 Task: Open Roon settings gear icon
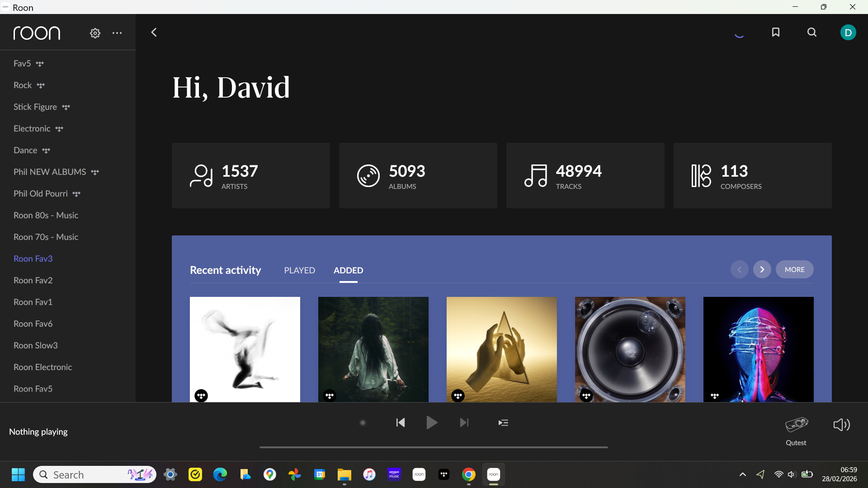[x=95, y=33]
